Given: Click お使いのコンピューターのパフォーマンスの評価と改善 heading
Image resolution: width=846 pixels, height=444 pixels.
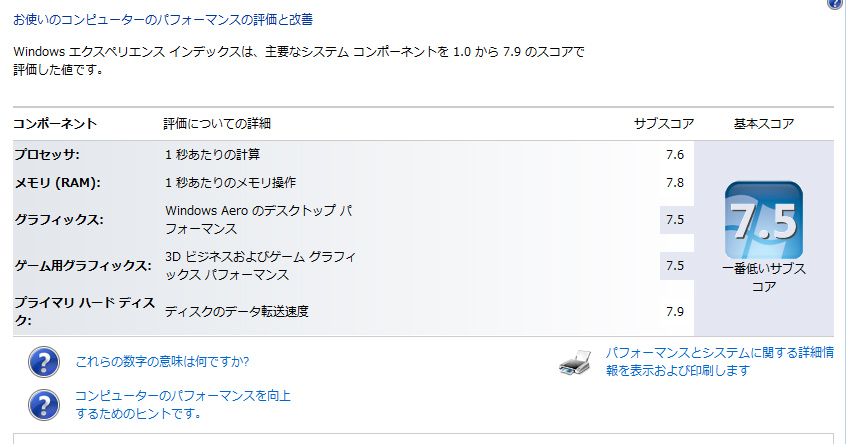Looking at the screenshot, I should pos(163,20).
